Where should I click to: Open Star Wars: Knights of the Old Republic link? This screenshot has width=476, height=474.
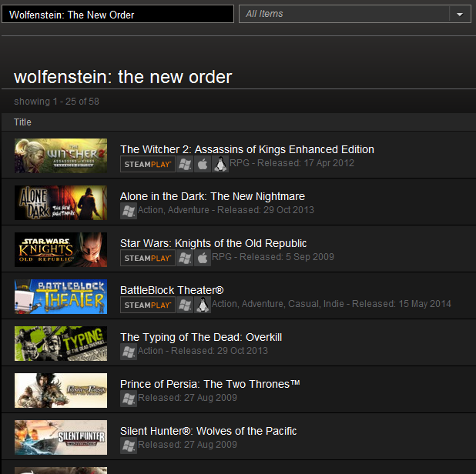tap(213, 243)
